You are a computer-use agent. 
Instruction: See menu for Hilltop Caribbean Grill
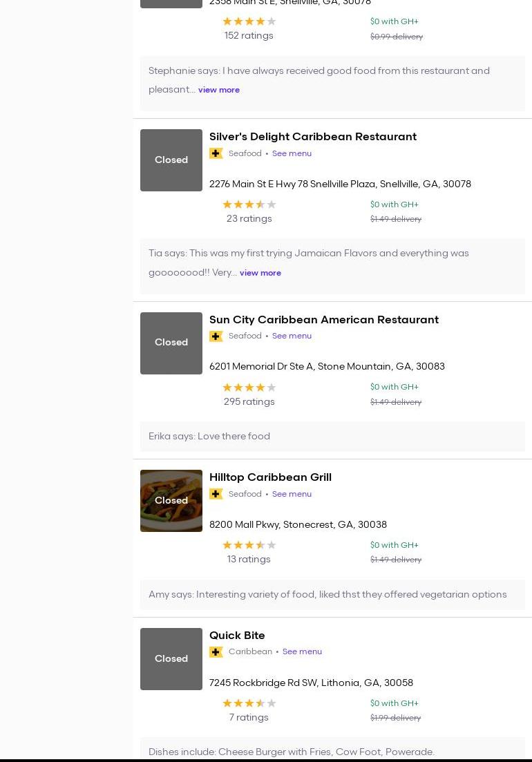pyautogui.click(x=292, y=494)
